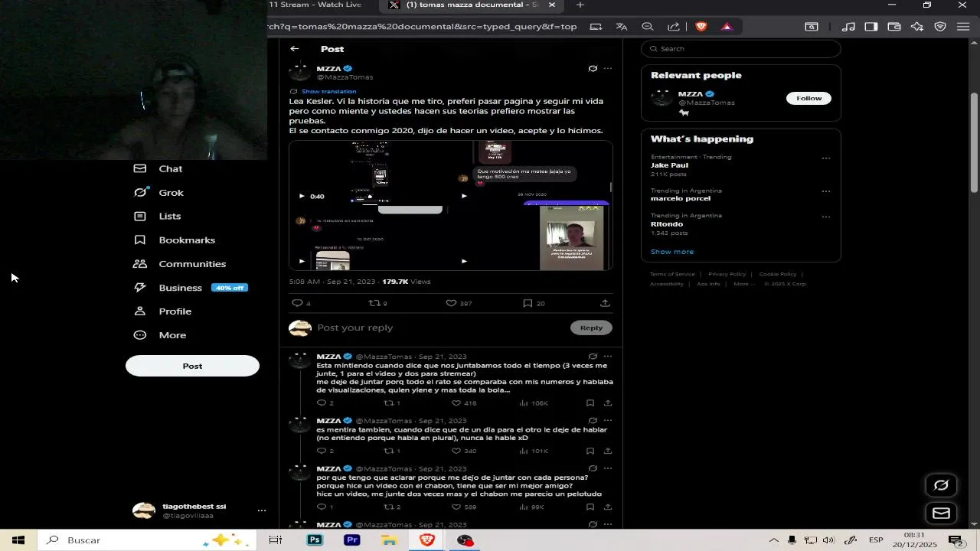The width and height of the screenshot is (980, 551).
Task: Follow MZZA in Relevant people
Action: click(808, 98)
